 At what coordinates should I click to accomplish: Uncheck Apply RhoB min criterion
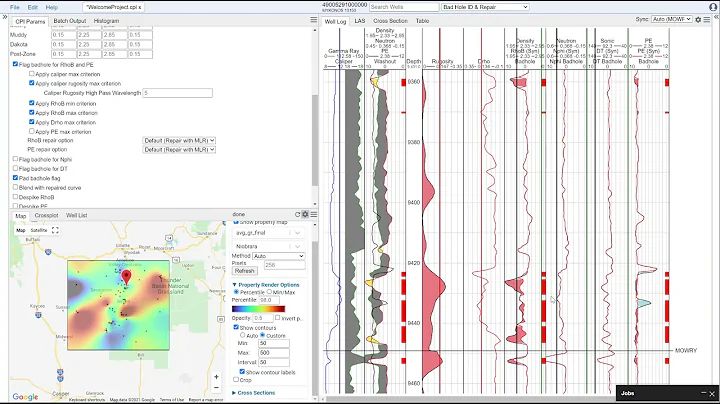pyautogui.click(x=32, y=103)
